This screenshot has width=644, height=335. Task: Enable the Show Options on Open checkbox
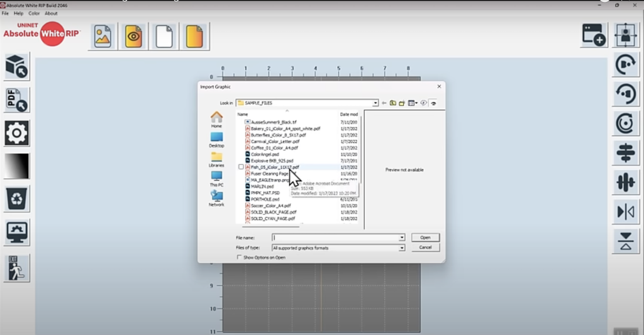(239, 258)
